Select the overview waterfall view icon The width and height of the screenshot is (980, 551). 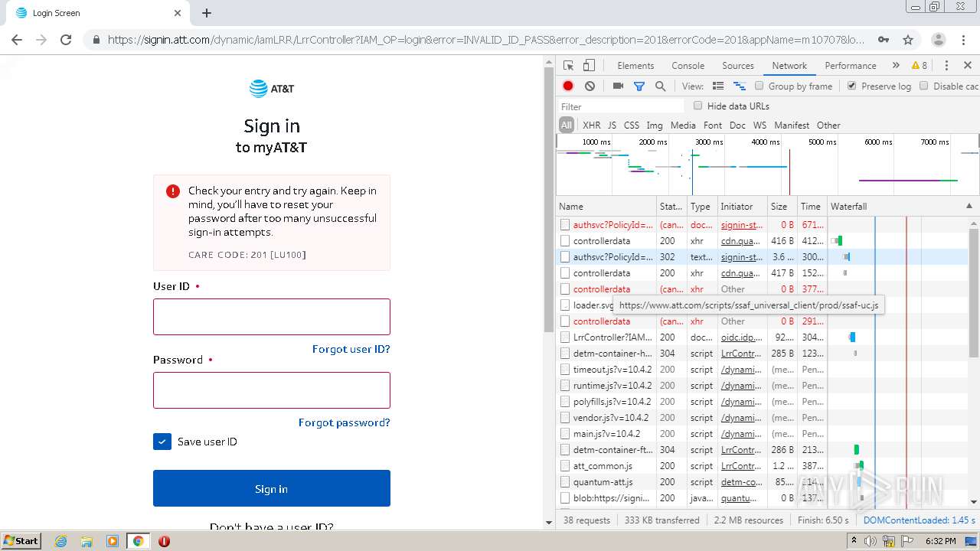[x=740, y=86]
